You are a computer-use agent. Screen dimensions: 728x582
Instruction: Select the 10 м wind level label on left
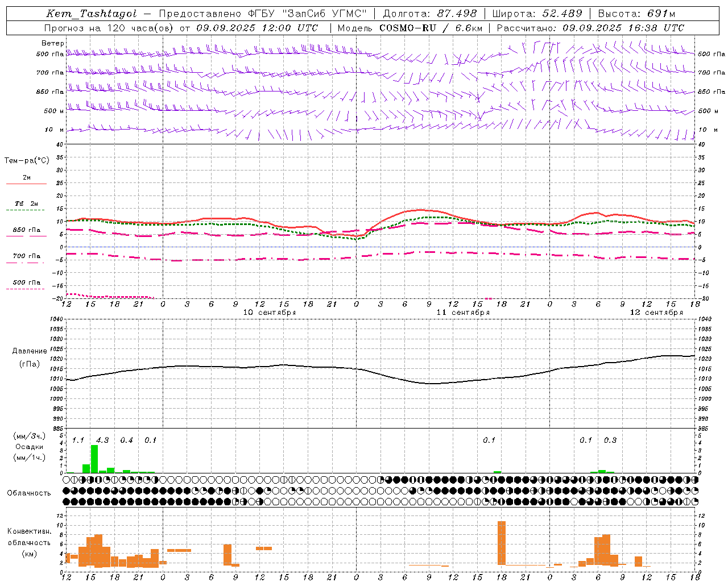[55, 130]
